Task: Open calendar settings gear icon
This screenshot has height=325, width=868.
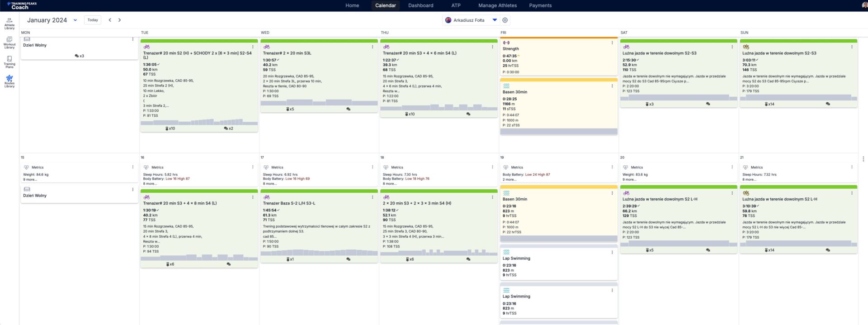Action: (x=505, y=20)
